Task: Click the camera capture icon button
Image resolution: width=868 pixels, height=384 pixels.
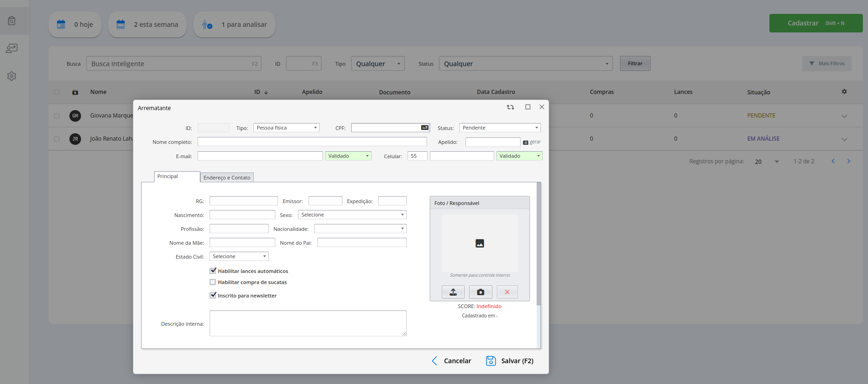Action: click(x=480, y=292)
